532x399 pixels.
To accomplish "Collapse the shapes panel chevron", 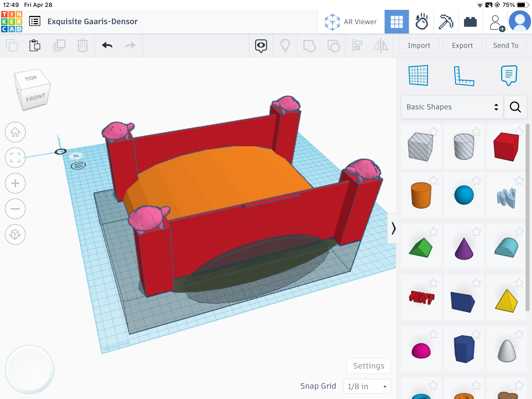I will click(393, 228).
